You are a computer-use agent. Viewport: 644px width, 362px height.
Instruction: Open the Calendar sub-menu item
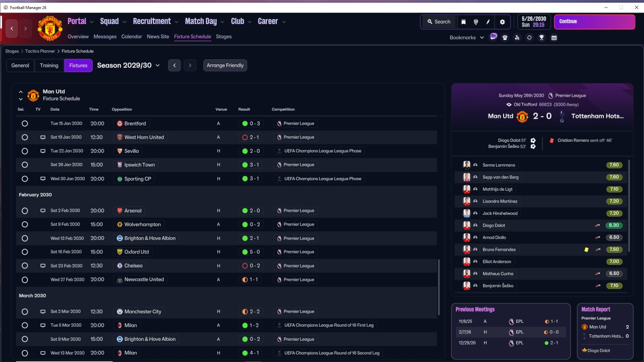point(132,37)
